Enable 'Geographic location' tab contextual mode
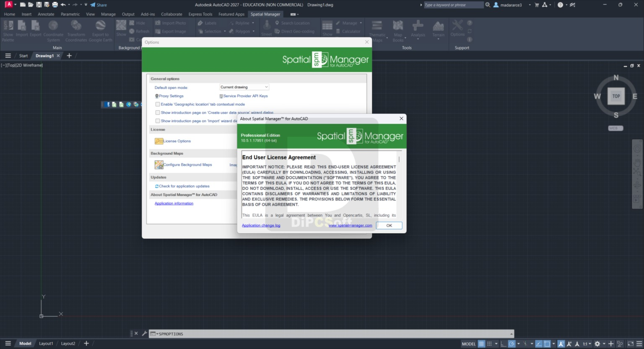The width and height of the screenshot is (644, 349). (158, 104)
